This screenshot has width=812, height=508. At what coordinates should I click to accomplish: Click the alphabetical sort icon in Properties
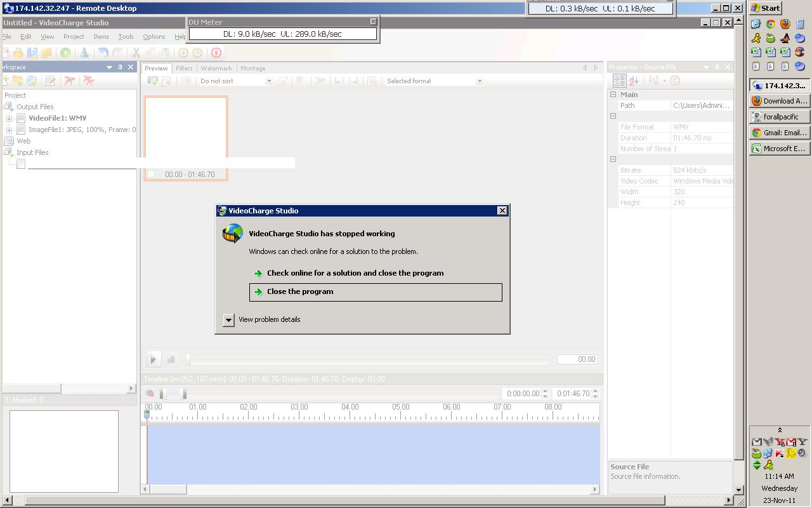coord(633,80)
